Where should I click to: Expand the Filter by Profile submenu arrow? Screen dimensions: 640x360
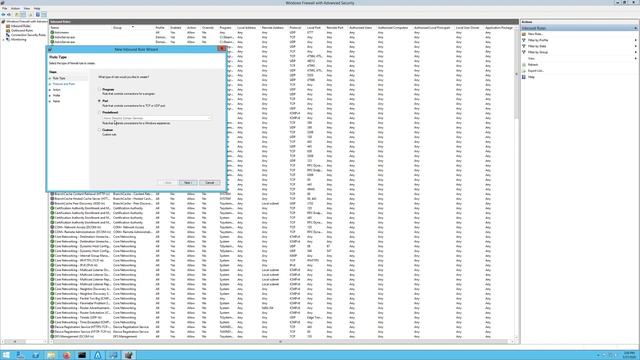(636, 40)
